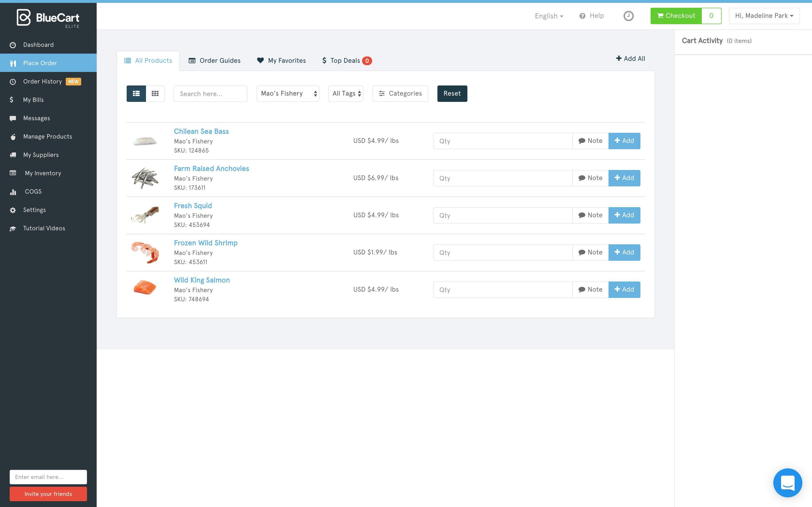Open the Hi, Madeline Park account menu
The height and width of the screenshot is (507, 812).
click(764, 16)
